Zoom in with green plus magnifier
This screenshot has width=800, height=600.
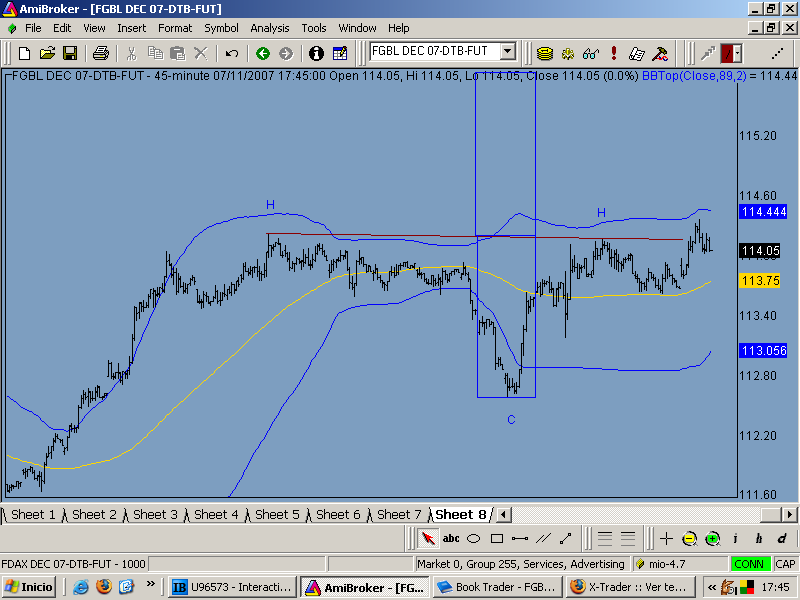click(x=713, y=538)
